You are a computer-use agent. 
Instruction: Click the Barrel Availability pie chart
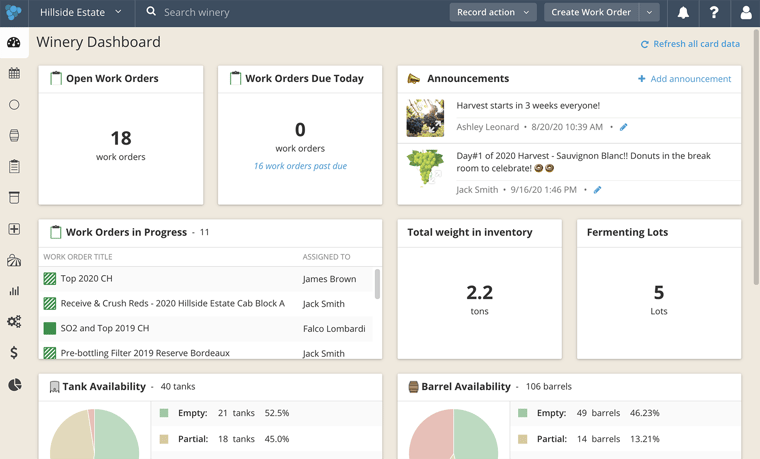pyautogui.click(x=453, y=434)
